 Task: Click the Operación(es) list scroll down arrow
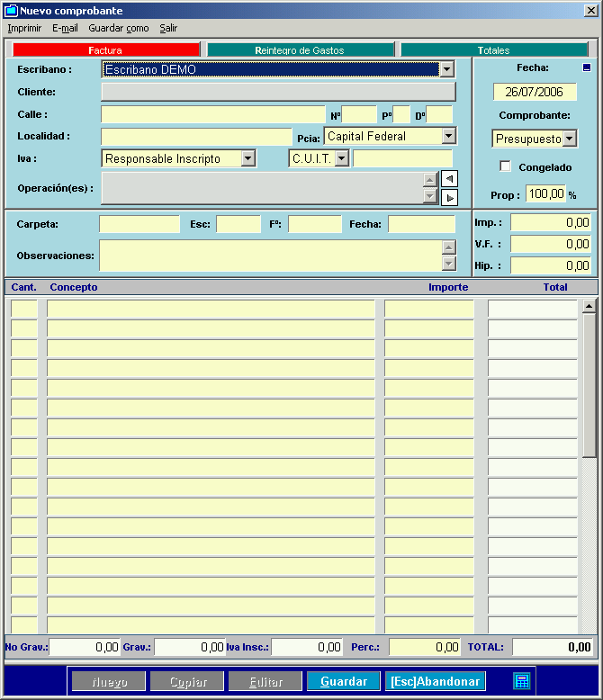(x=429, y=195)
